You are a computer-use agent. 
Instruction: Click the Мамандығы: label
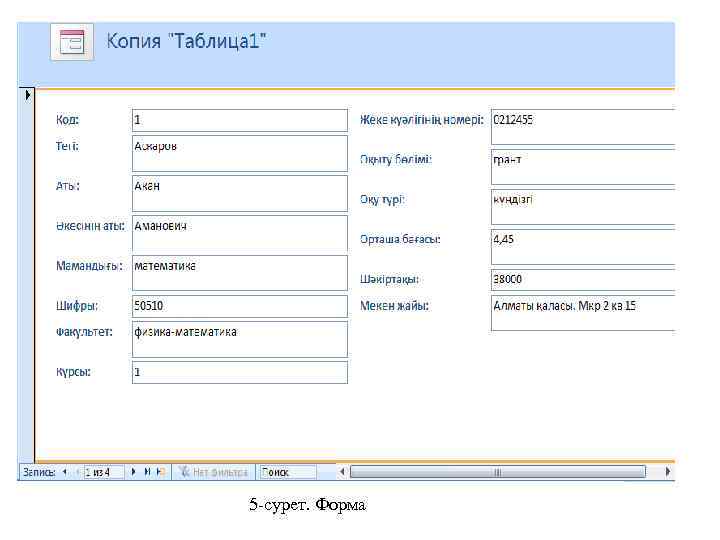tap(90, 266)
